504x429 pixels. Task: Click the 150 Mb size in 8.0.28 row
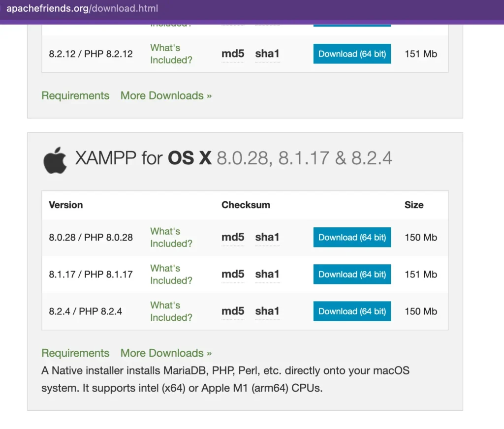[421, 238]
